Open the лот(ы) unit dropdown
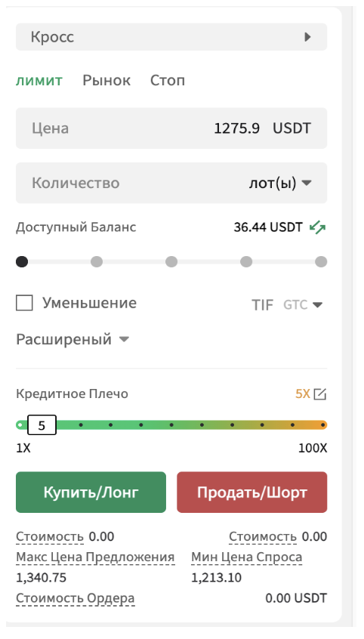 click(x=280, y=183)
